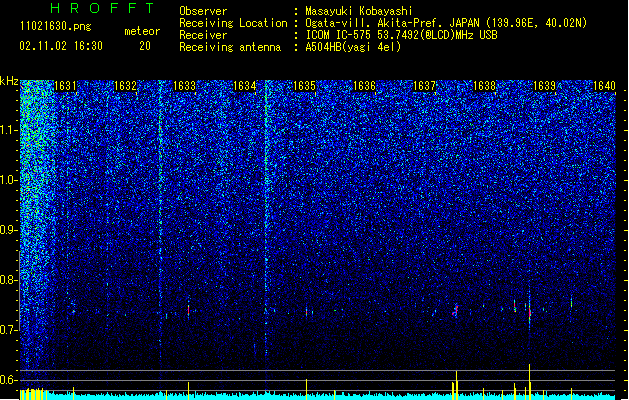The image size is (629, 400).
Task: Select the filename 11021630.png
Action: pyautogui.click(x=56, y=26)
